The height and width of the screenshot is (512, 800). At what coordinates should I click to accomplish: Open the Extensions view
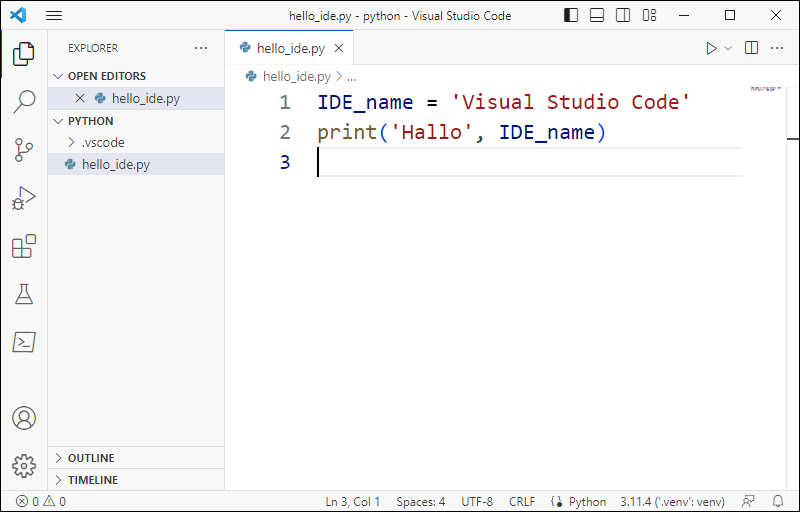coord(23,246)
